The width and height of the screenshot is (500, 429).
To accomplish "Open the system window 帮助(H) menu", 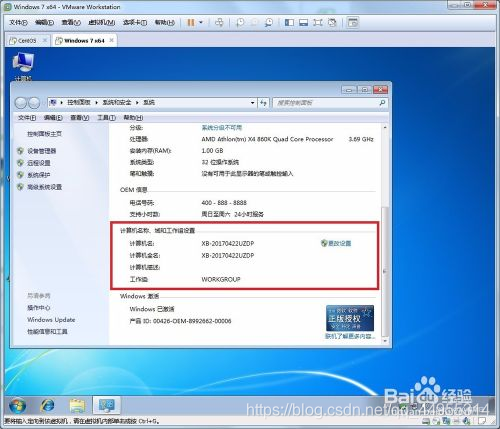I will click(133, 118).
